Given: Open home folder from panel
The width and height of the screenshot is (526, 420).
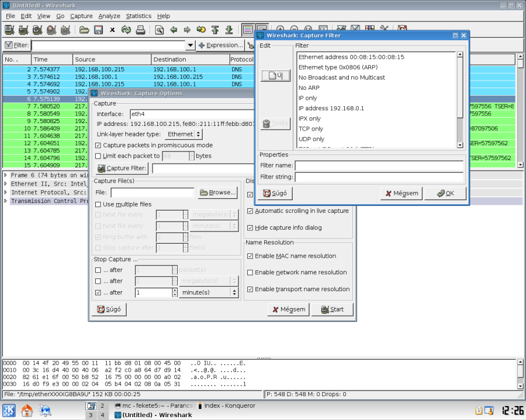Looking at the screenshot, I should [x=27, y=410].
